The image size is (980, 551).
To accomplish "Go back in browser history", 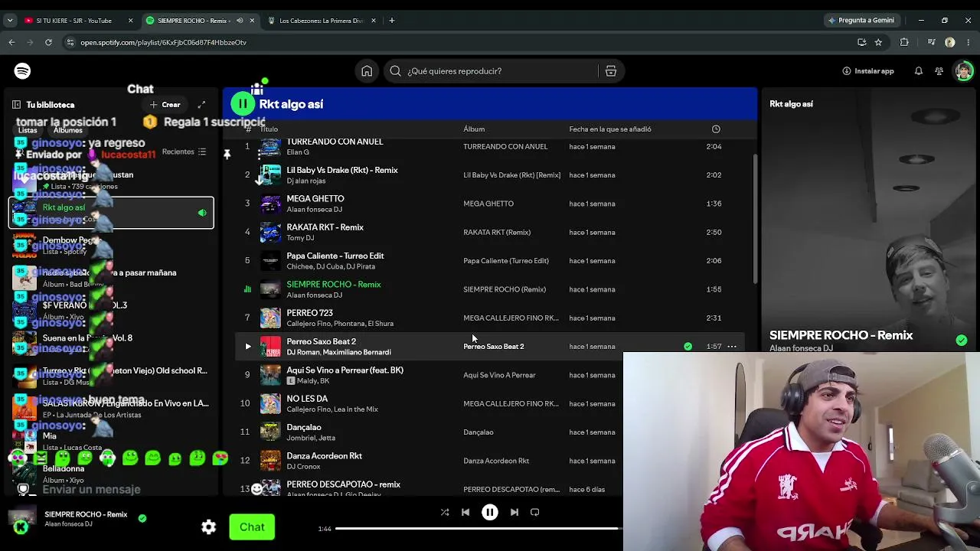I will 11,42.
